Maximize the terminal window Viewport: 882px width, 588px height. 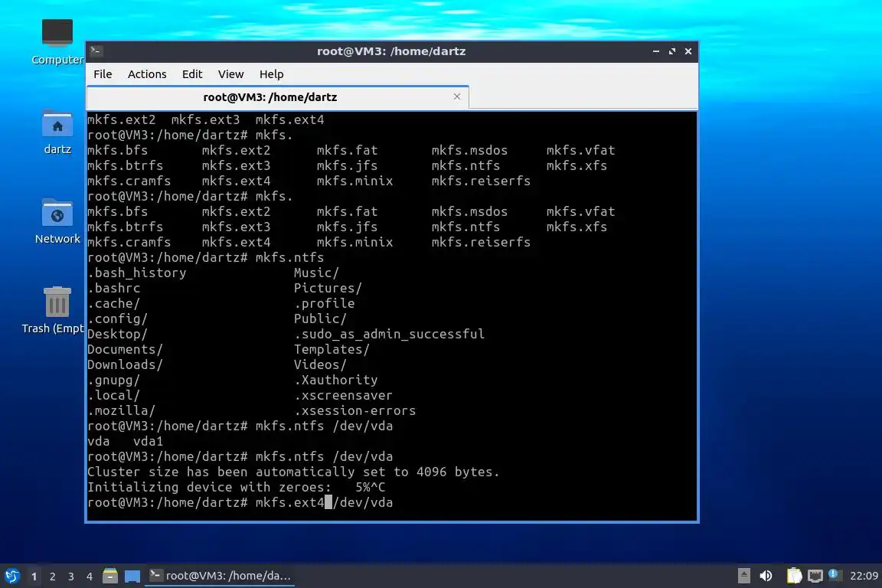(672, 51)
